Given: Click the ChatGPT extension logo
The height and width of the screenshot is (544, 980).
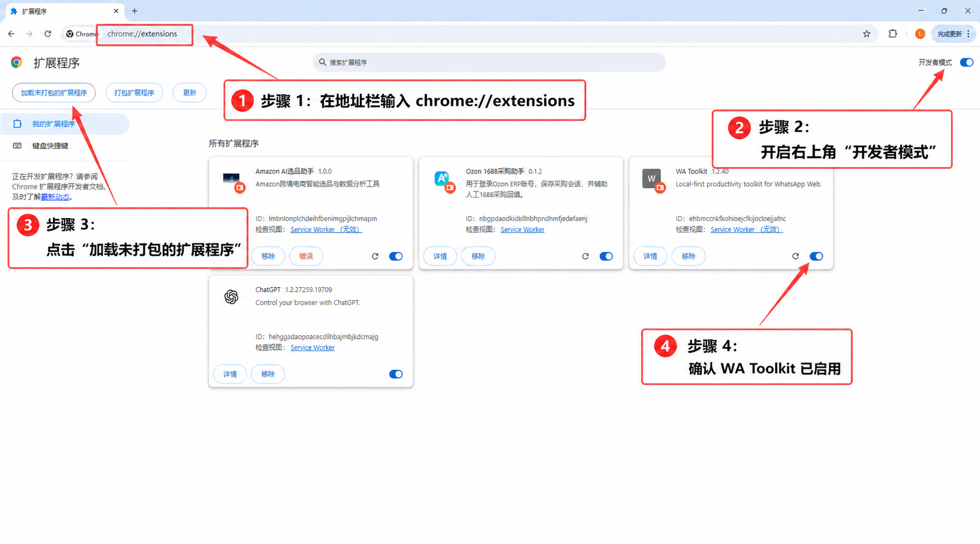Looking at the screenshot, I should pos(231,297).
